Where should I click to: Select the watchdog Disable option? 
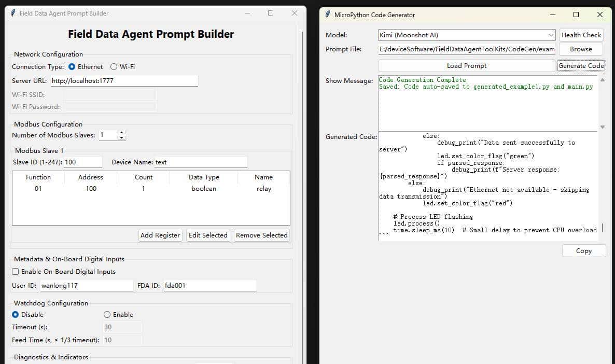pyautogui.click(x=16, y=315)
